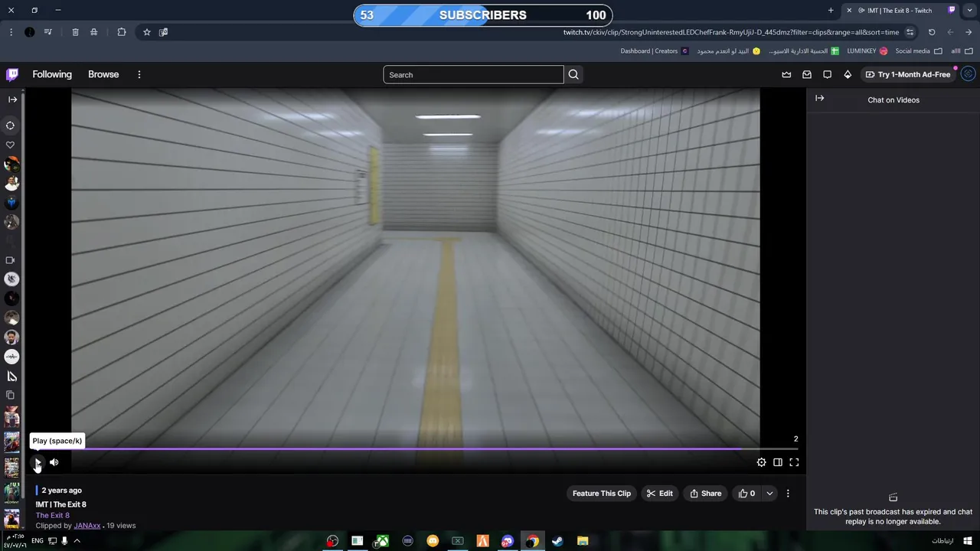Click the '2 years ago' clip date text
Viewport: 980px width, 551px height.
61,491
